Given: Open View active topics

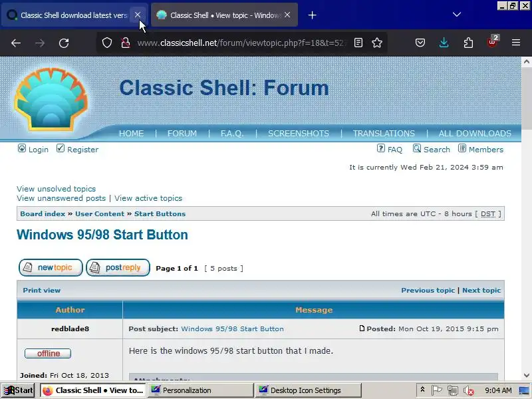Looking at the screenshot, I should point(148,198).
